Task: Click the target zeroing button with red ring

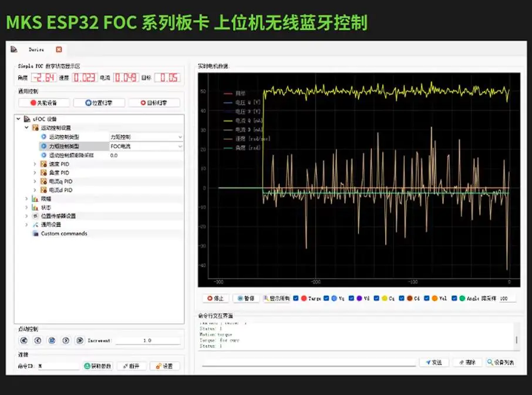Action: click(x=154, y=103)
